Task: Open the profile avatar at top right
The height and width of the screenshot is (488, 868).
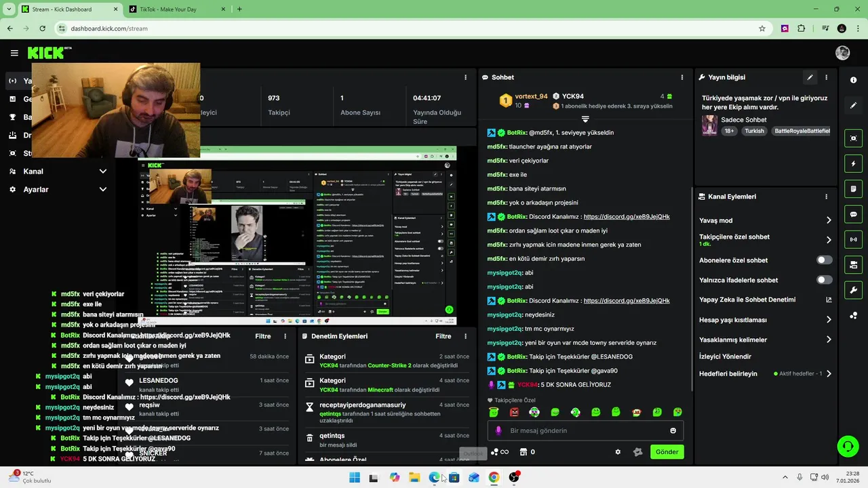Action: point(842,53)
